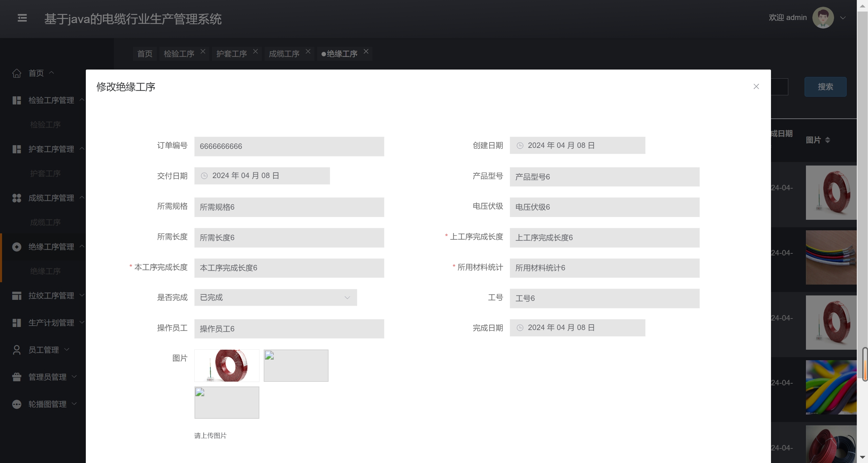Click the 检验工序管理 sidebar icon
This screenshot has width=868, height=463.
(x=17, y=100)
